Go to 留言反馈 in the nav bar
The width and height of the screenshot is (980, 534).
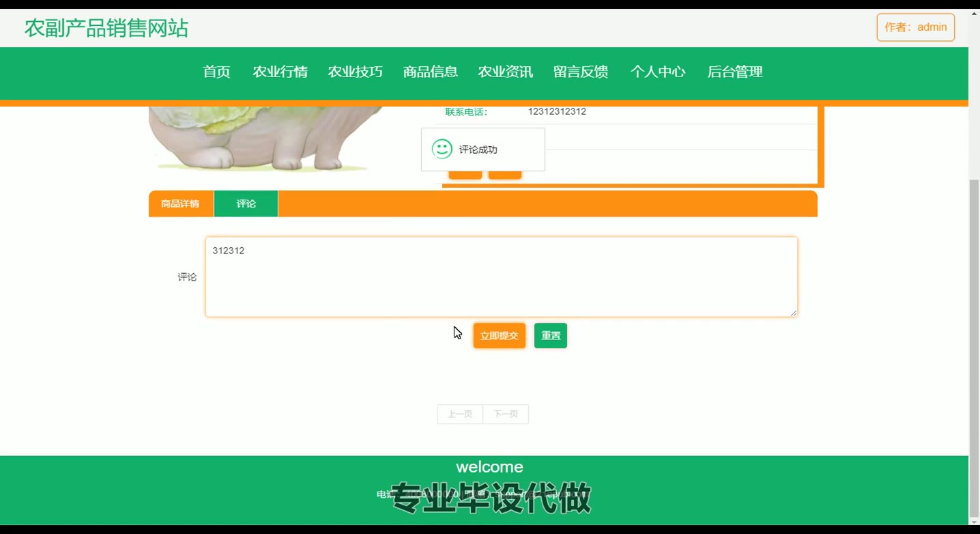pyautogui.click(x=580, y=72)
